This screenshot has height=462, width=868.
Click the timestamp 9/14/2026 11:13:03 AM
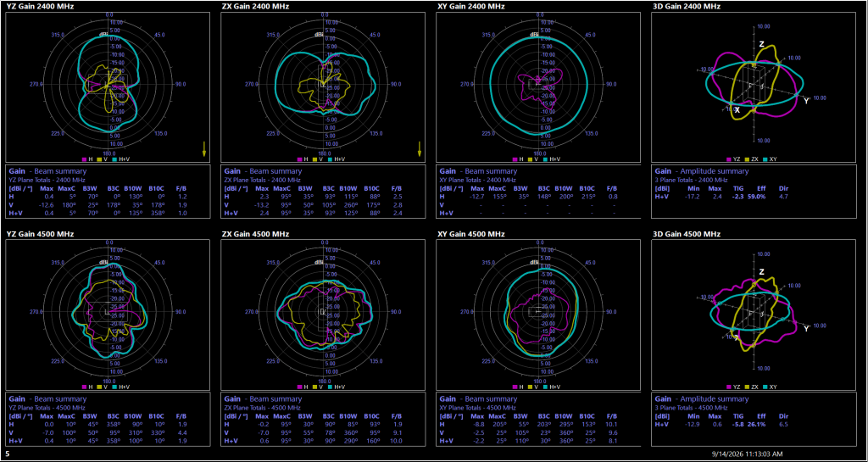pyautogui.click(x=747, y=454)
